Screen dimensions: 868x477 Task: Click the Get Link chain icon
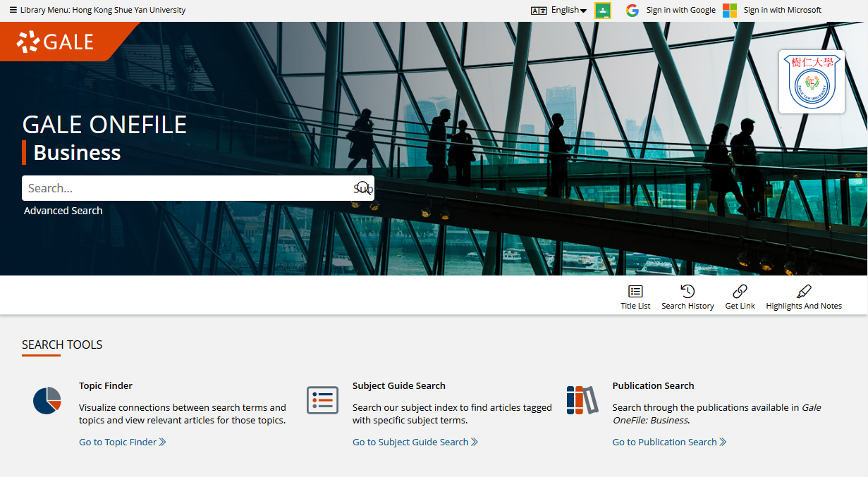point(740,292)
